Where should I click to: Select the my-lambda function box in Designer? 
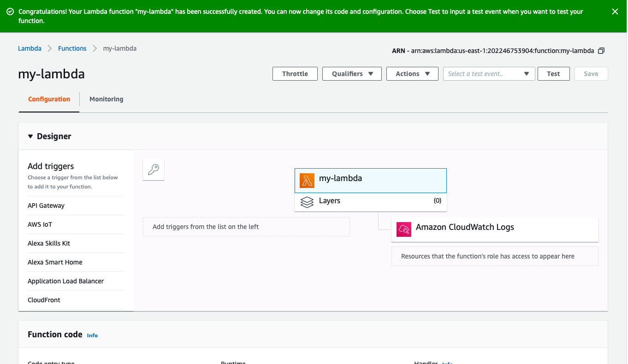(371, 181)
